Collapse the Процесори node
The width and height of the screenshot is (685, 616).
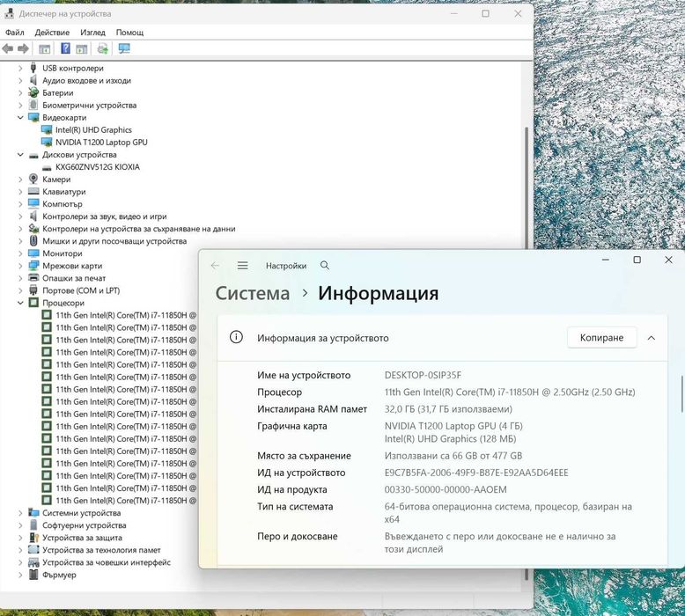pos(20,303)
